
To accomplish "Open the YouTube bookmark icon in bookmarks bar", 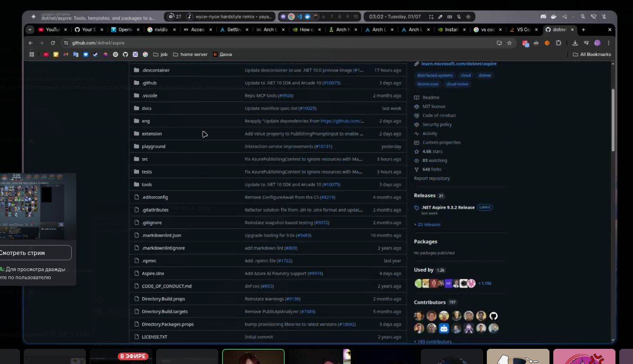I will pos(46,55).
